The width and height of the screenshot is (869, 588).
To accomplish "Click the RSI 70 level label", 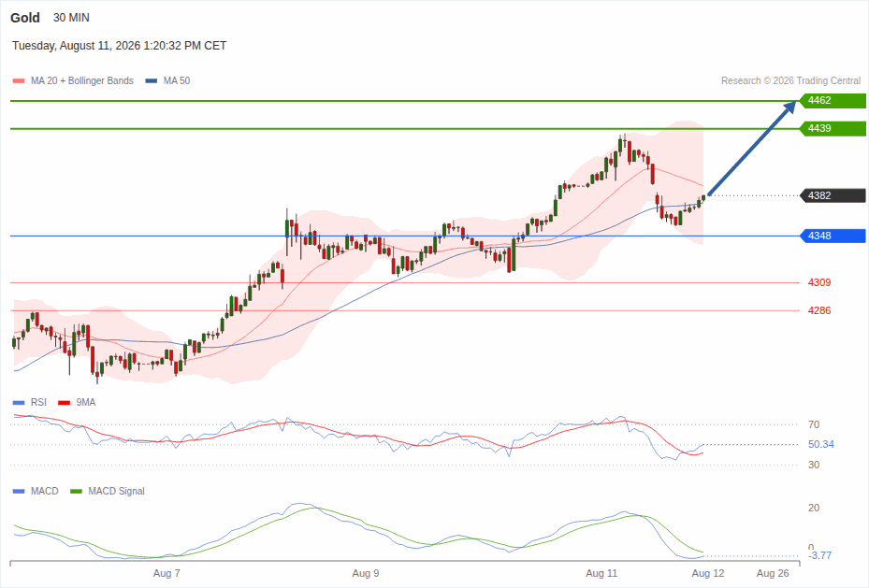I will click(814, 424).
